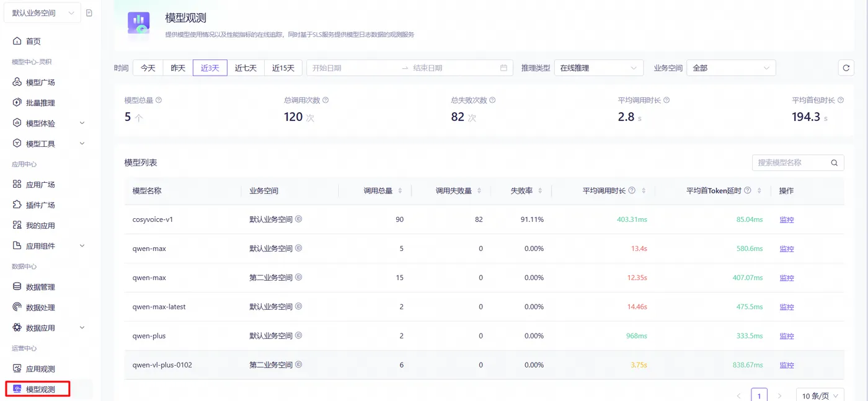Click 监控 link for cosyvoice-v1 row

[787, 219]
